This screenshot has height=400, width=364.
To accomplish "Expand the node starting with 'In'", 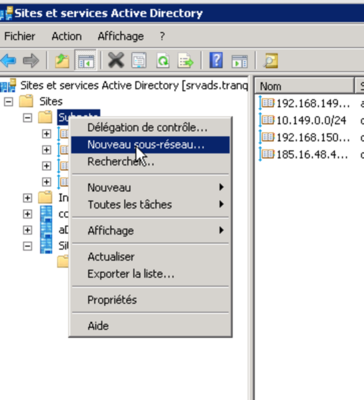I will point(28,198).
